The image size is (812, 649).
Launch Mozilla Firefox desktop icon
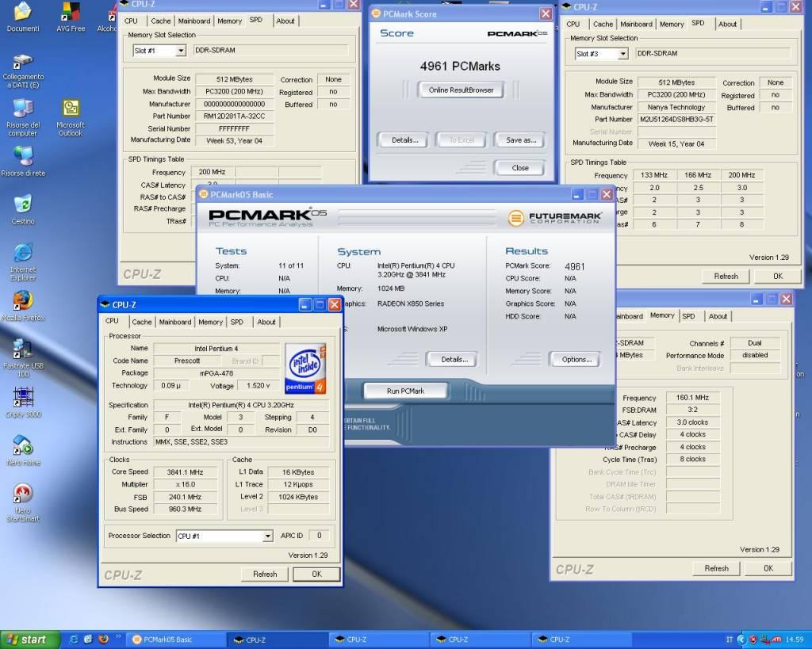pyautogui.click(x=23, y=306)
